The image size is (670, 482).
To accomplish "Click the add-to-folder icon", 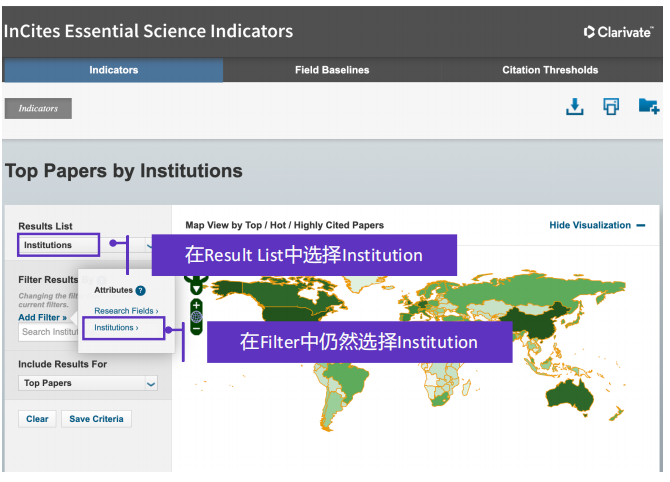I will pos(649,107).
